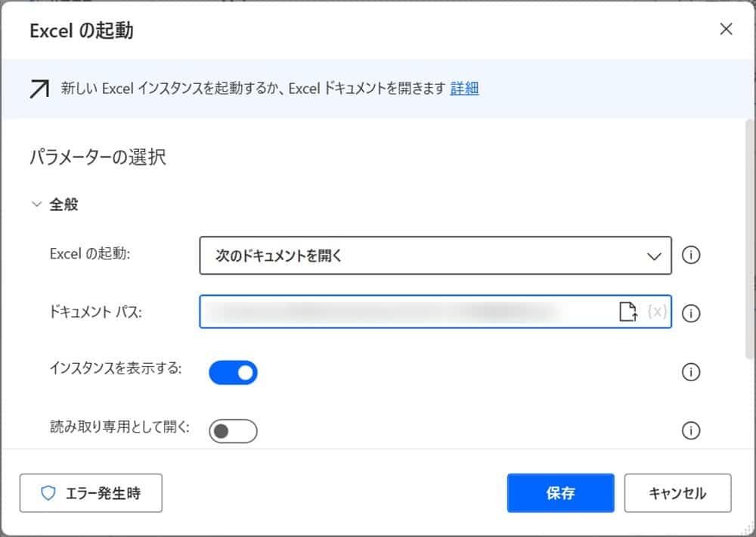The image size is (756, 537).
Task: Click the diagonal arrow action icon in banner
Action: [x=38, y=89]
